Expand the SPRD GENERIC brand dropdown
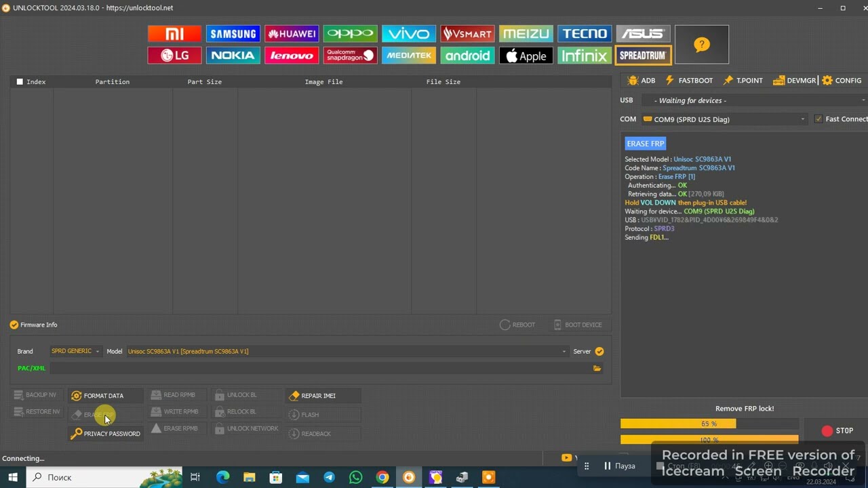Image resolution: width=868 pixels, height=488 pixels. pos(75,351)
